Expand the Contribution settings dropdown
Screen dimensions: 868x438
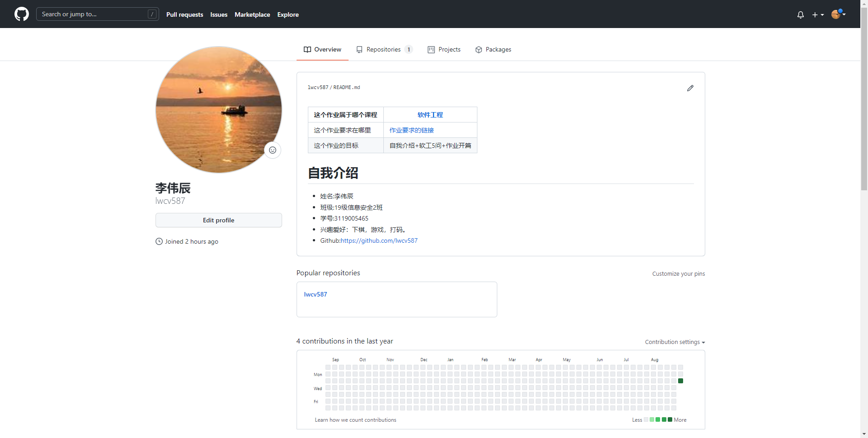pyautogui.click(x=675, y=342)
